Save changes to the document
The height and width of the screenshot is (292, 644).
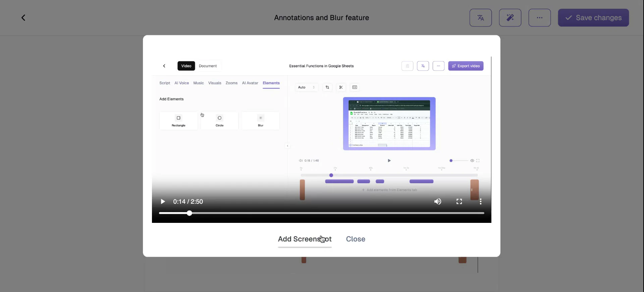click(x=593, y=18)
